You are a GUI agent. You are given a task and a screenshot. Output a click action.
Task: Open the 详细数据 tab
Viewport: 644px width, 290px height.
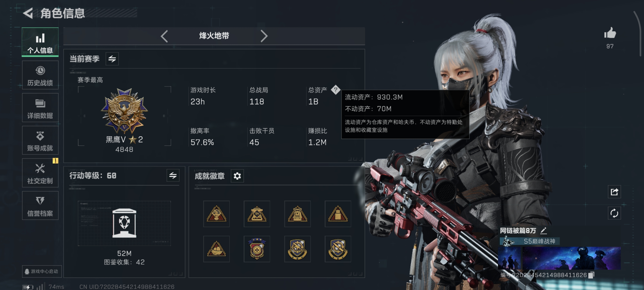point(40,108)
